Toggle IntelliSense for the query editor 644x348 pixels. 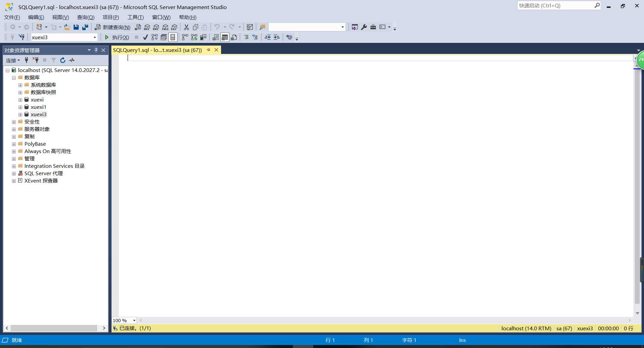pos(173,37)
